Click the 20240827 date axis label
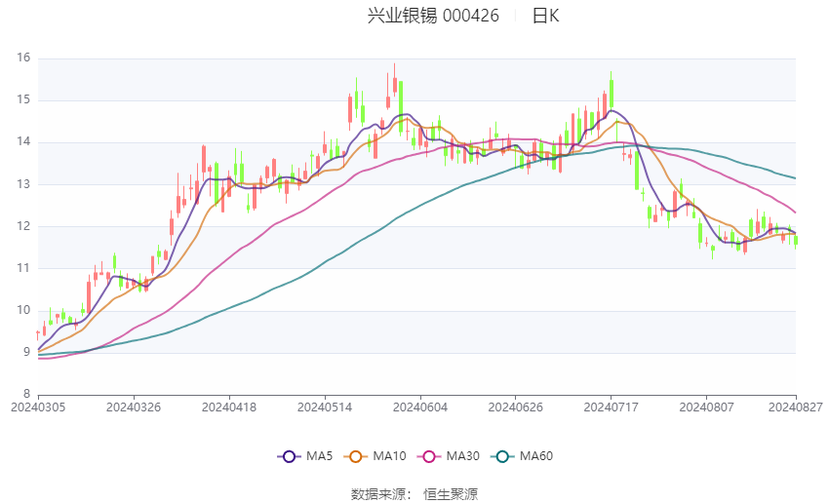 tap(795, 407)
